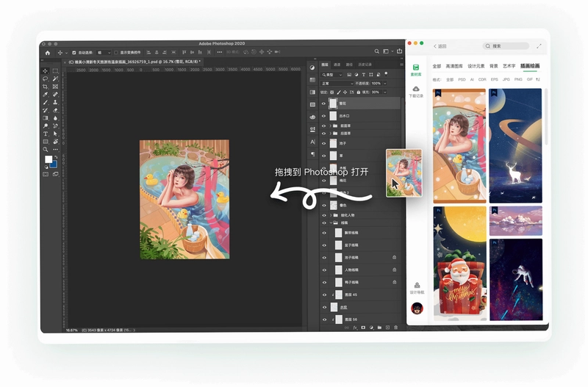Select the Rectangular Marquee tool
The image size is (588, 387).
(x=56, y=70)
